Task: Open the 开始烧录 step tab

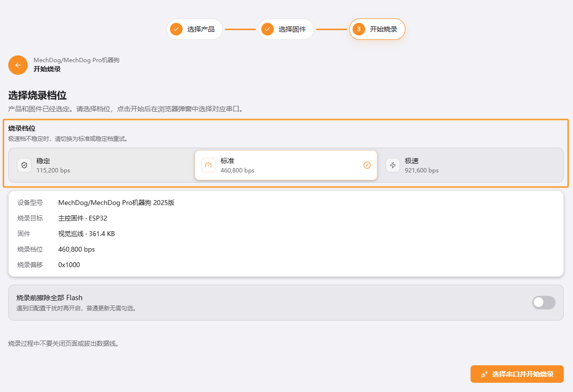Action: [x=377, y=29]
